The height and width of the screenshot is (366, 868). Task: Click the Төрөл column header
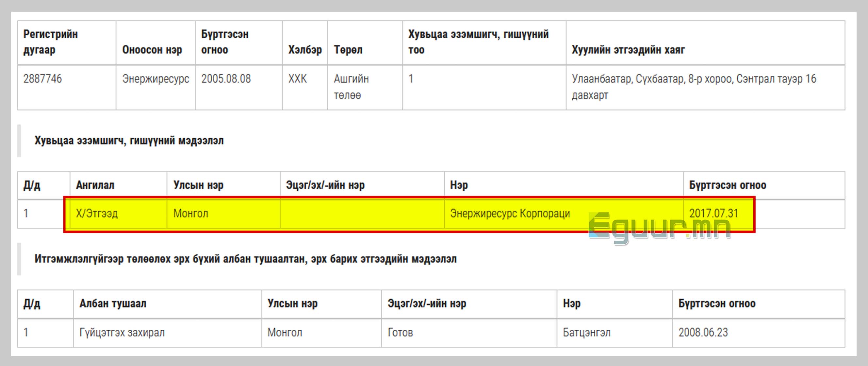(x=365, y=43)
